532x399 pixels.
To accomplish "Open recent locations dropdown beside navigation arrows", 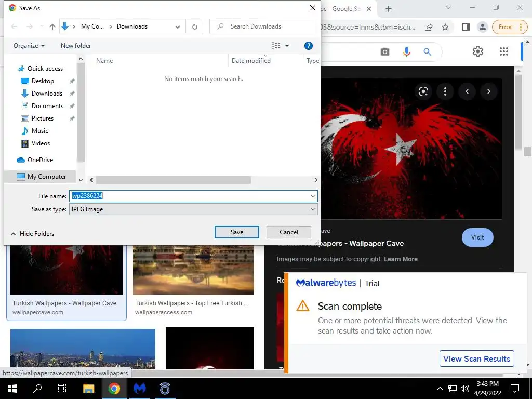I will coord(42,26).
